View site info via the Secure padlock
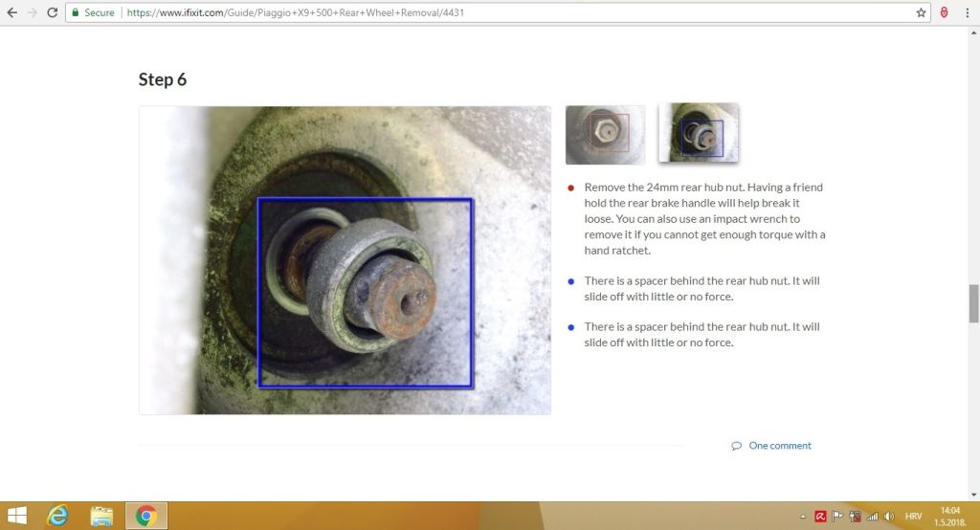The image size is (980, 530). (93, 12)
